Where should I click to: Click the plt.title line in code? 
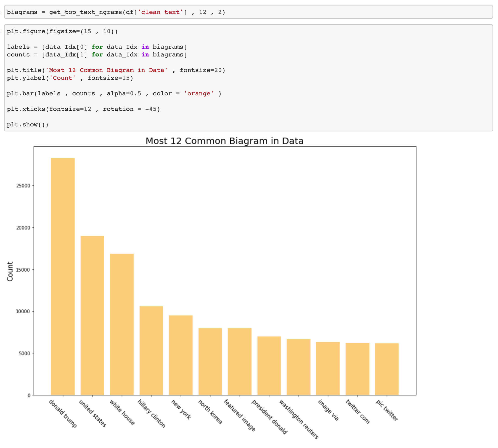click(116, 70)
